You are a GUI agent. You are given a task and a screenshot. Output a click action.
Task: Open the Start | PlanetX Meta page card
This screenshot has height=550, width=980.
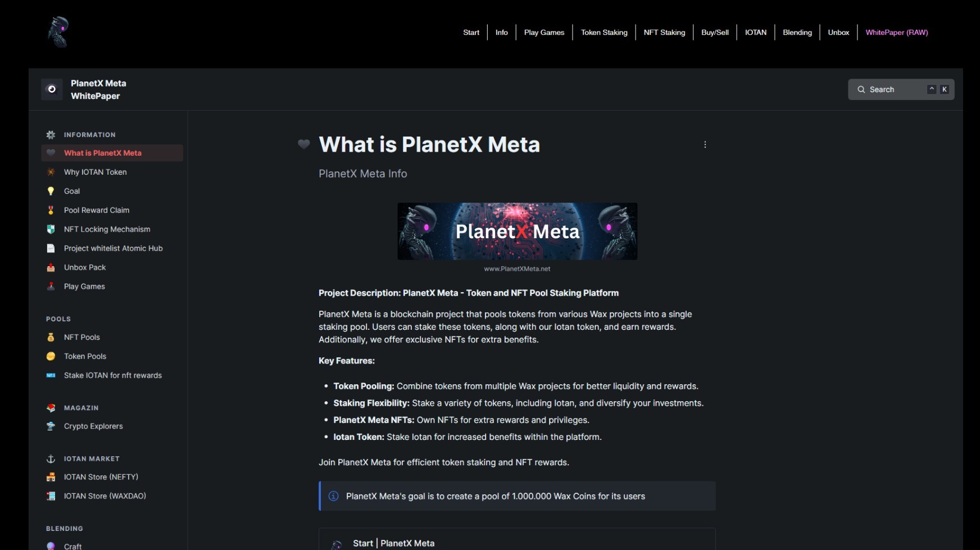pyautogui.click(x=393, y=543)
